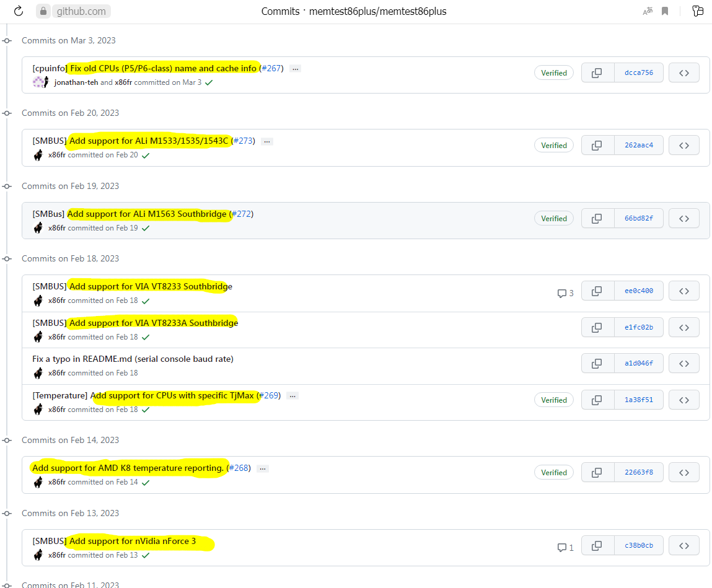Show Verified signature details for 66bd82f

554,218
